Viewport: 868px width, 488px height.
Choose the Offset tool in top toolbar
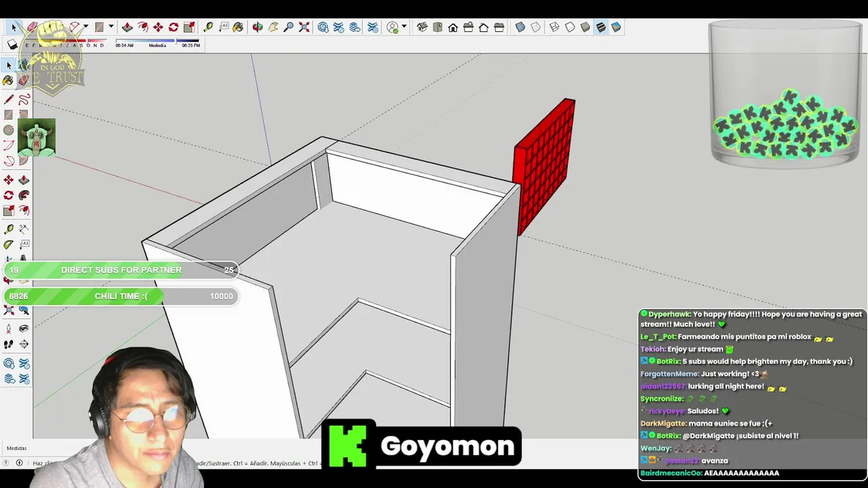tap(142, 27)
